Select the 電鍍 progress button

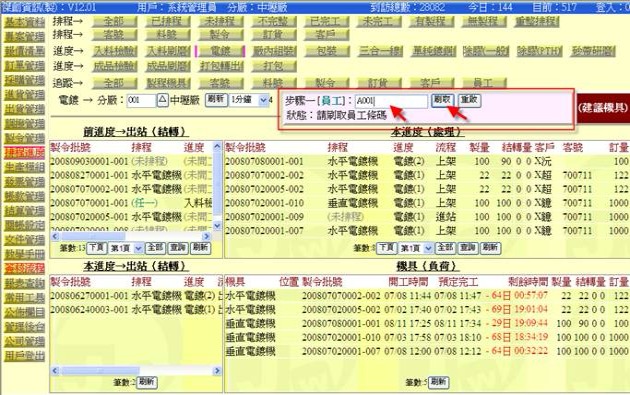point(220,51)
